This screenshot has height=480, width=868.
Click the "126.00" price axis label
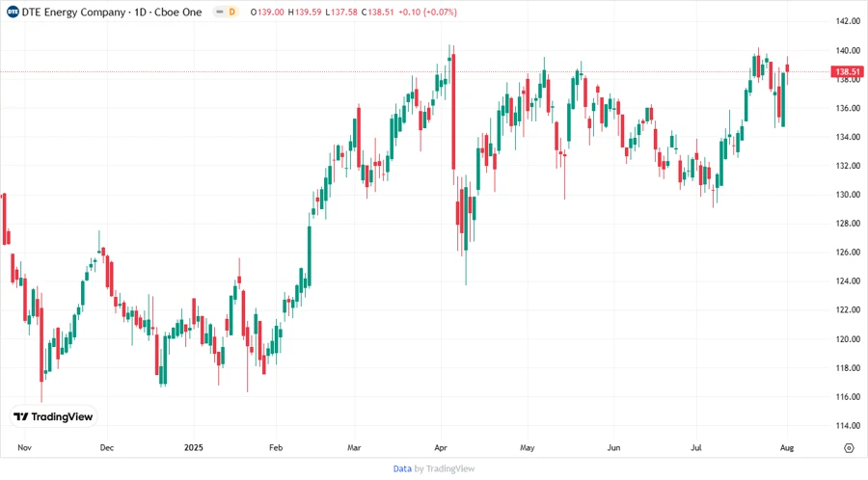click(x=848, y=253)
